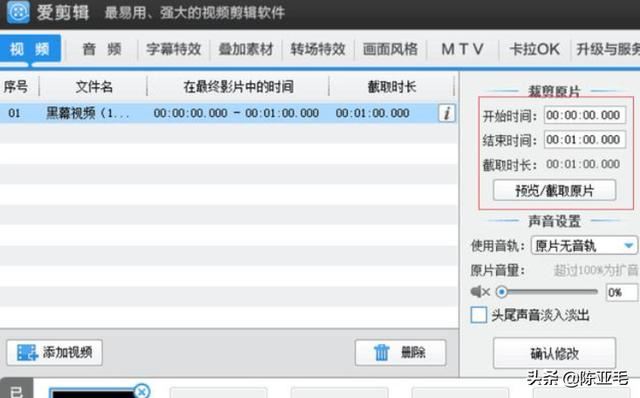The height and width of the screenshot is (398, 640).
Task: Open the 音频 tab
Action: point(102,49)
